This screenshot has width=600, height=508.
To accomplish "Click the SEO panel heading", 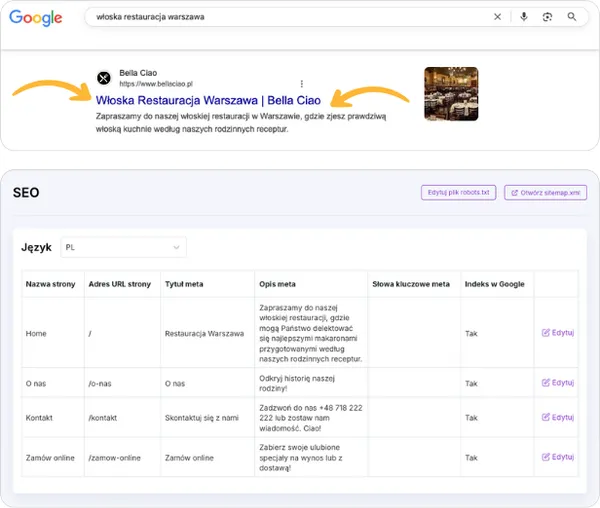I will click(26, 192).
